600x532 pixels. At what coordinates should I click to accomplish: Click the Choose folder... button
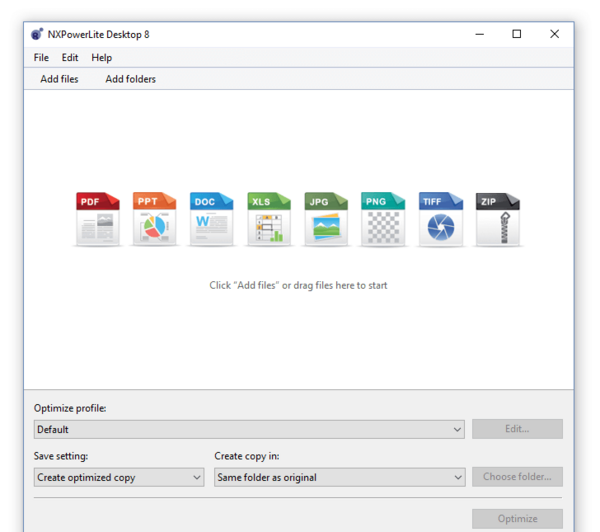click(517, 477)
